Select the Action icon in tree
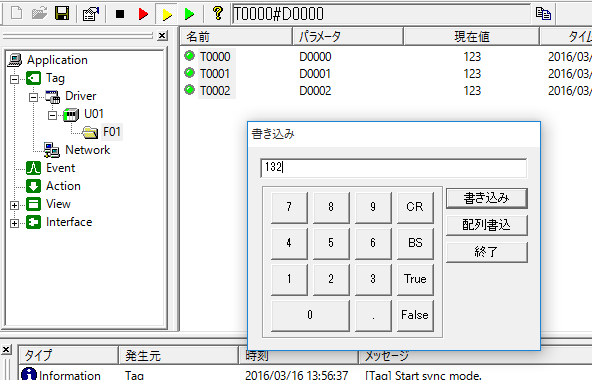The image size is (592, 380). pyautogui.click(x=33, y=186)
